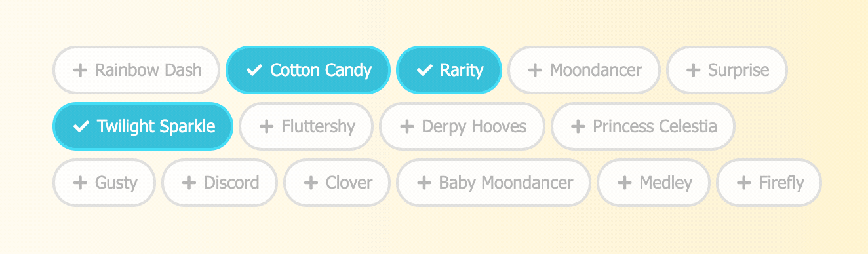
Task: Click the plus icon beside Moondancer
Action: (x=535, y=70)
